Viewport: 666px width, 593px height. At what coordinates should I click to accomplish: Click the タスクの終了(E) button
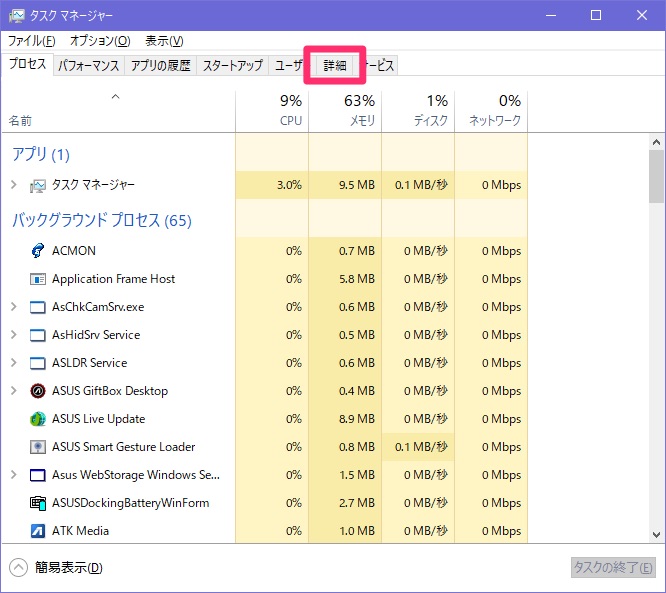coord(613,568)
